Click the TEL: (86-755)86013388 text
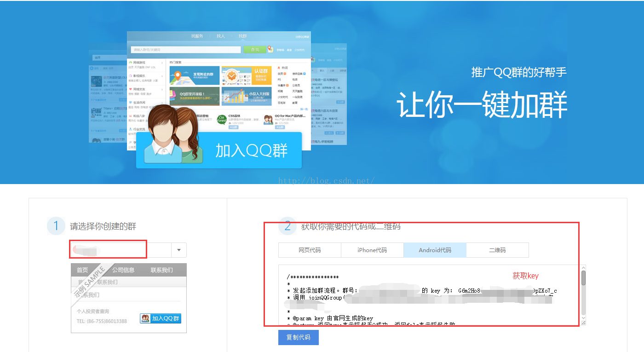This screenshot has width=644, height=352. tap(102, 321)
